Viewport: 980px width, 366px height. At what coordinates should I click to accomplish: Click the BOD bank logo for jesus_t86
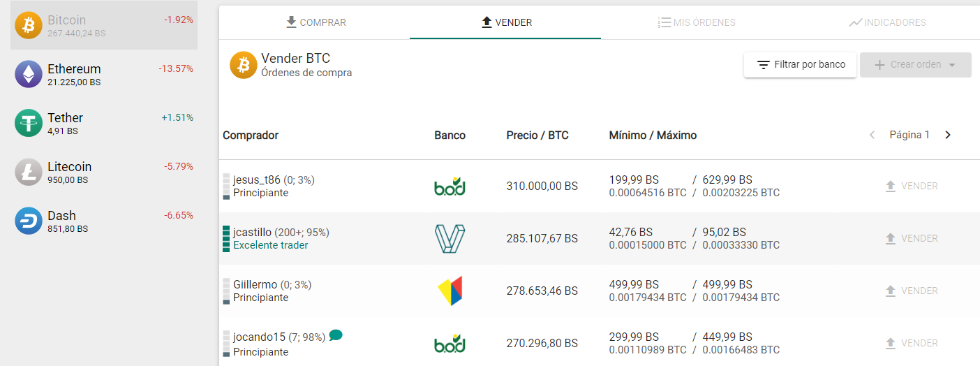(x=450, y=186)
